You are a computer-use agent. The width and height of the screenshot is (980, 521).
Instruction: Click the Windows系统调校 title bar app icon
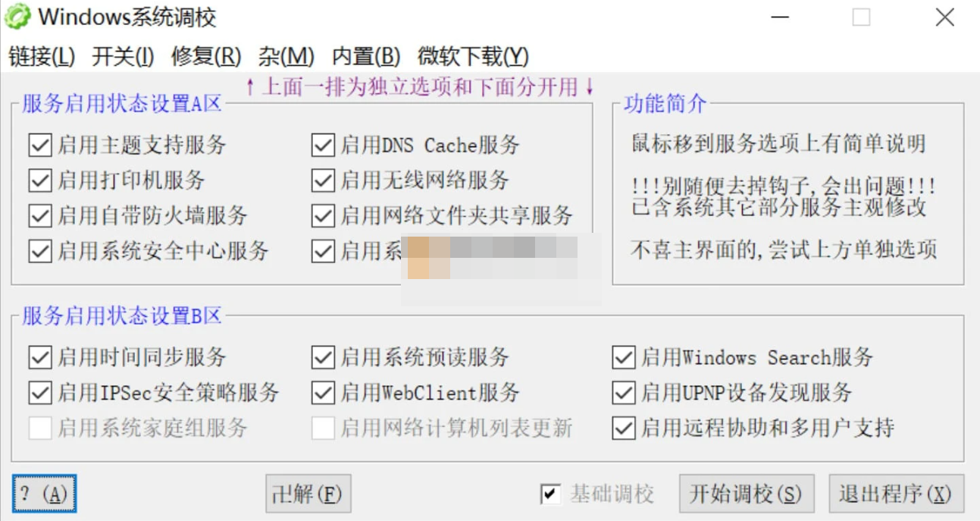(x=16, y=15)
